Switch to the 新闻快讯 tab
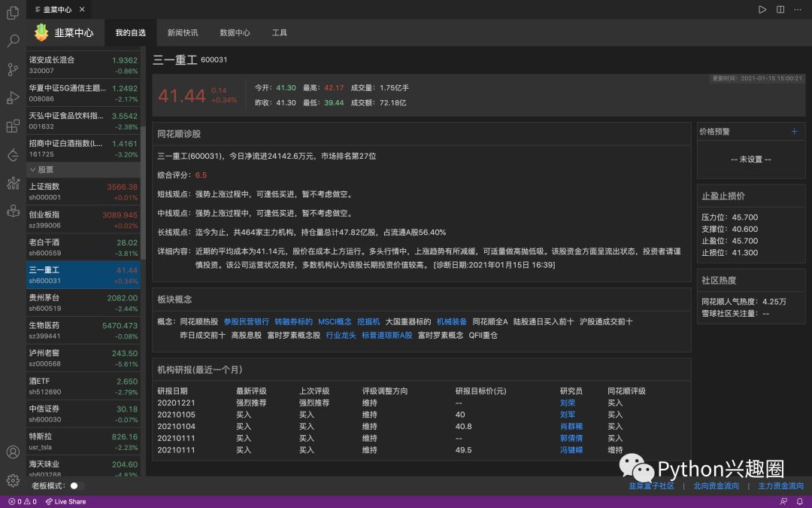812x508 pixels. 182,32
